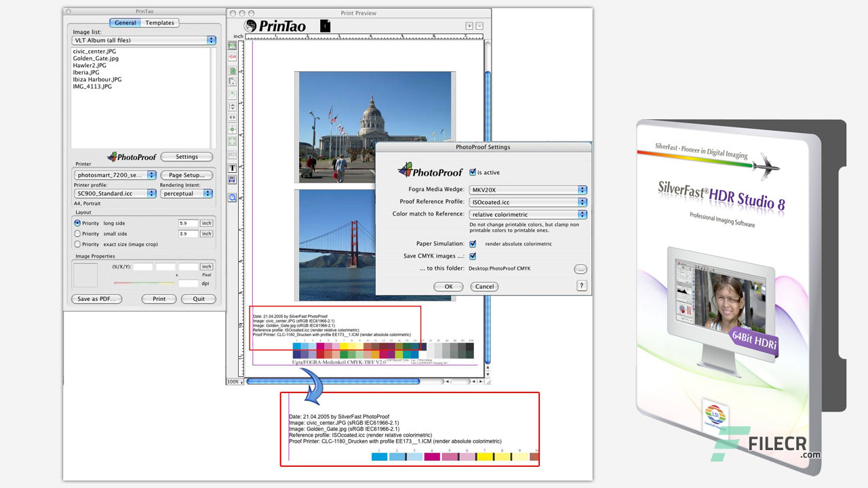Click the inch unit button for small side
Viewport: 868px width, 488px height.
click(x=207, y=234)
